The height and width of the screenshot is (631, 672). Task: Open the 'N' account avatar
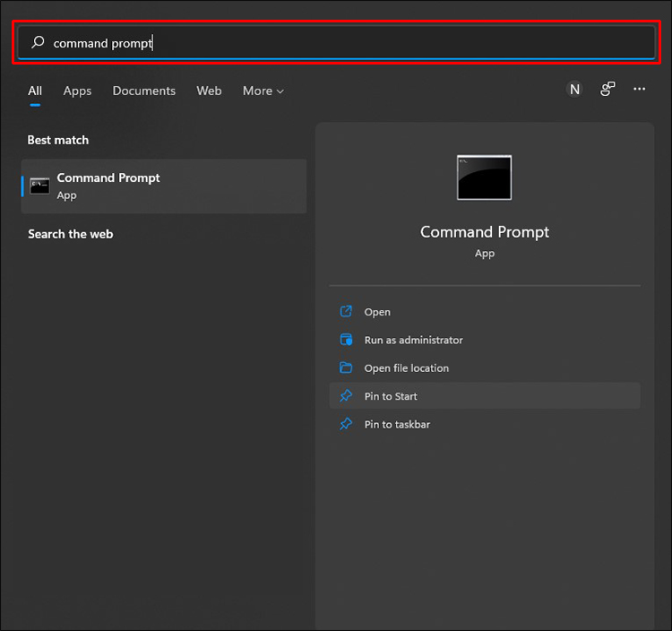click(x=575, y=89)
